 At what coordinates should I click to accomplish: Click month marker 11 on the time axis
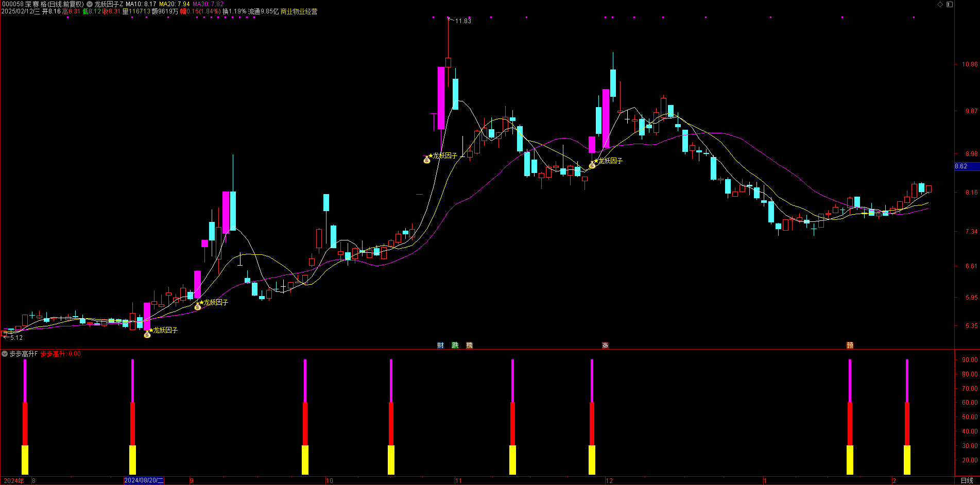458,481
